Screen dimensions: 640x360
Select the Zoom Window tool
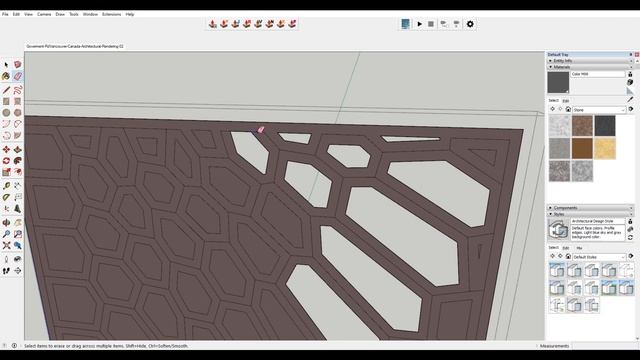pyautogui.click(x=18, y=234)
